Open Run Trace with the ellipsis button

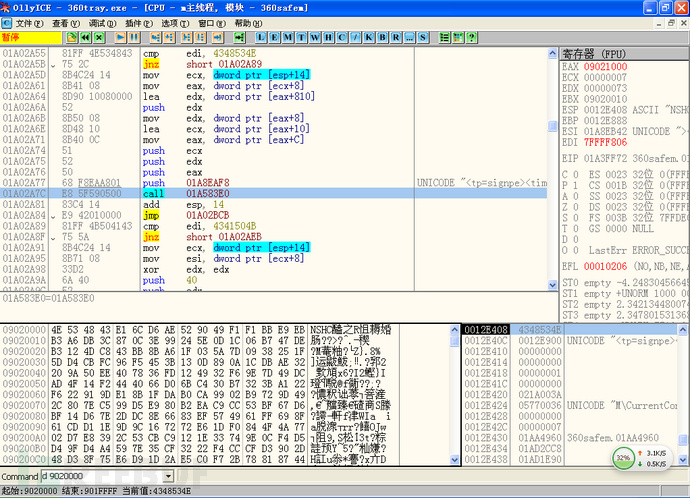tap(409, 37)
